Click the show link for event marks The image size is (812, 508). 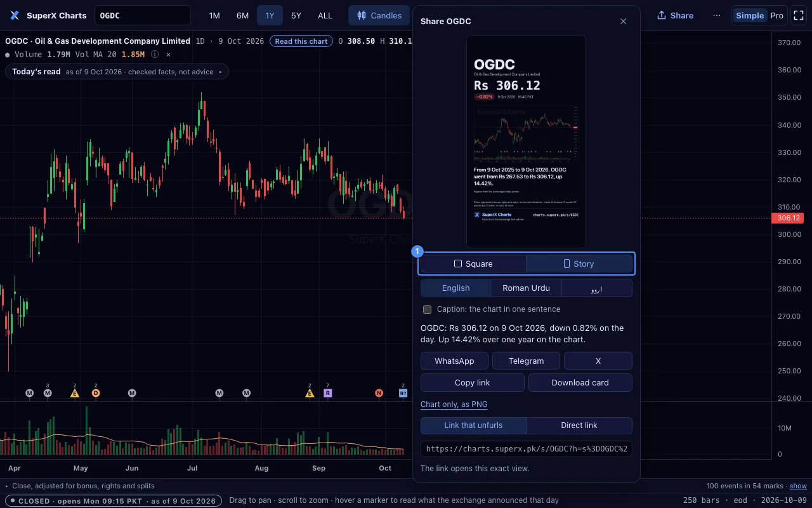(798, 486)
